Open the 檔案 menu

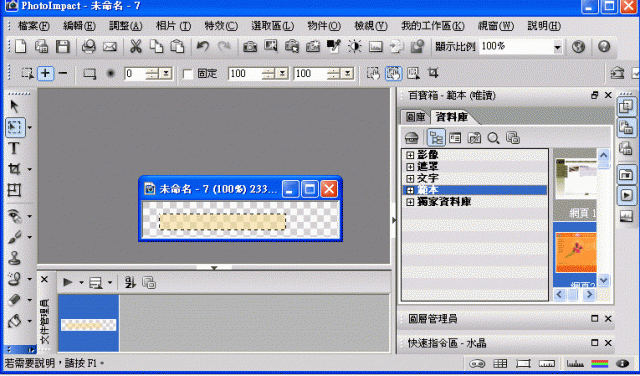33,26
